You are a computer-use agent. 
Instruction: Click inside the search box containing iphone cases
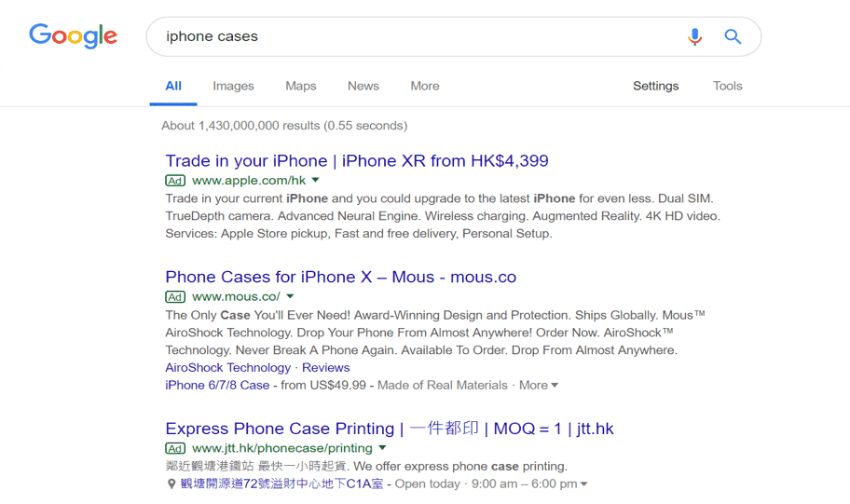click(412, 37)
